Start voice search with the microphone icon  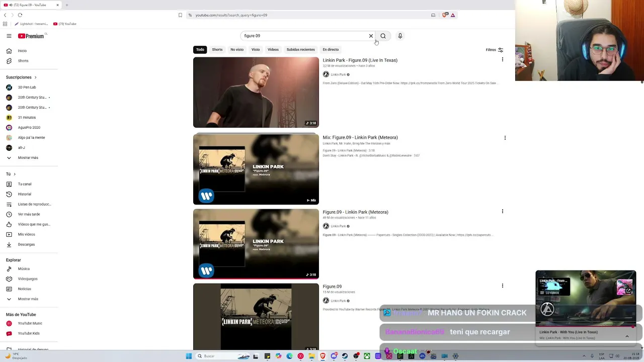click(x=400, y=36)
